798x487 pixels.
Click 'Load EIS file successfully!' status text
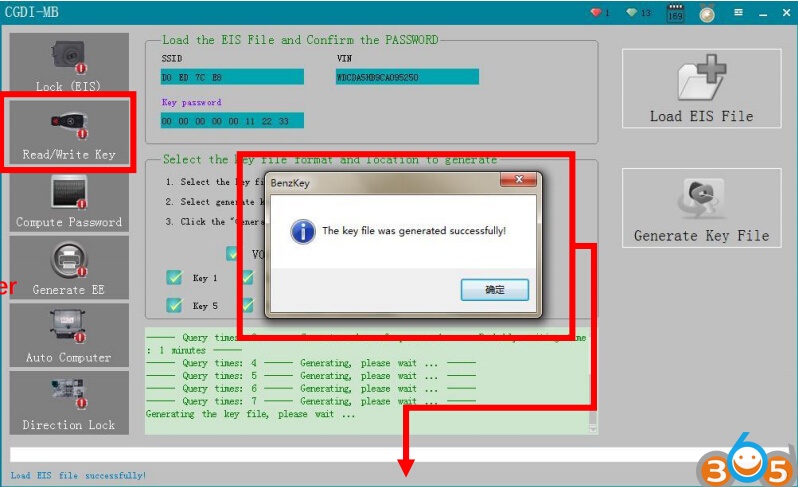(x=78, y=475)
